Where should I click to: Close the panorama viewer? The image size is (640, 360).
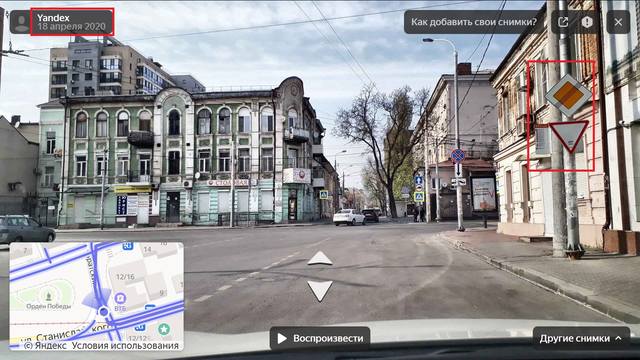click(x=618, y=22)
